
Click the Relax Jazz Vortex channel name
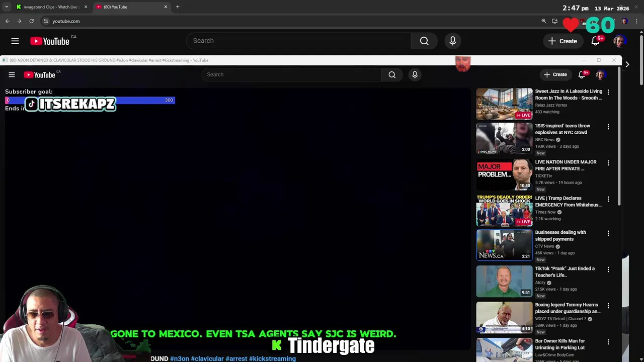[x=551, y=105]
